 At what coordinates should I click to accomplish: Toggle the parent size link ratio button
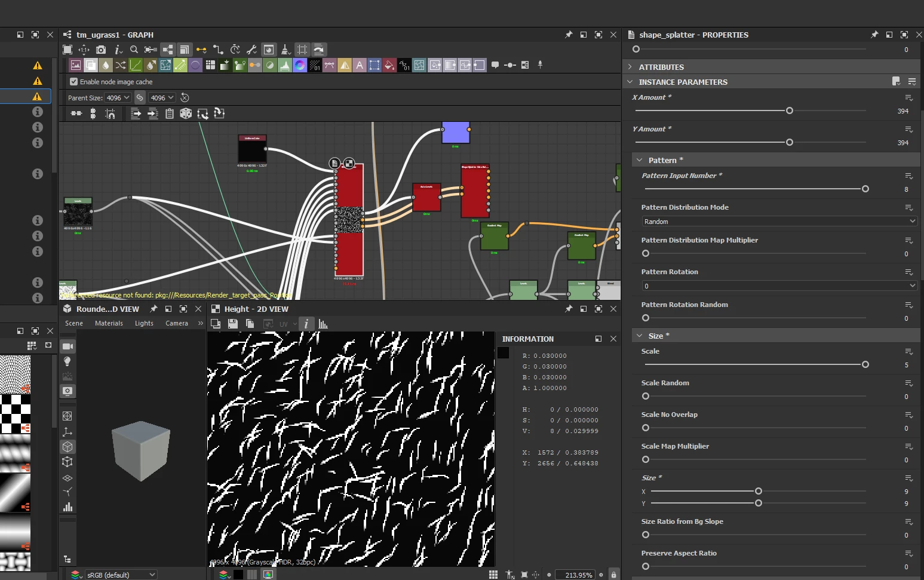(140, 98)
